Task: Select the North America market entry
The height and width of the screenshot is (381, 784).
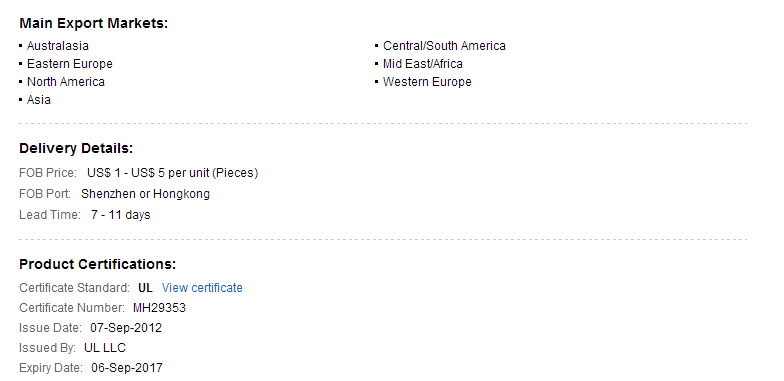Action: 66,82
